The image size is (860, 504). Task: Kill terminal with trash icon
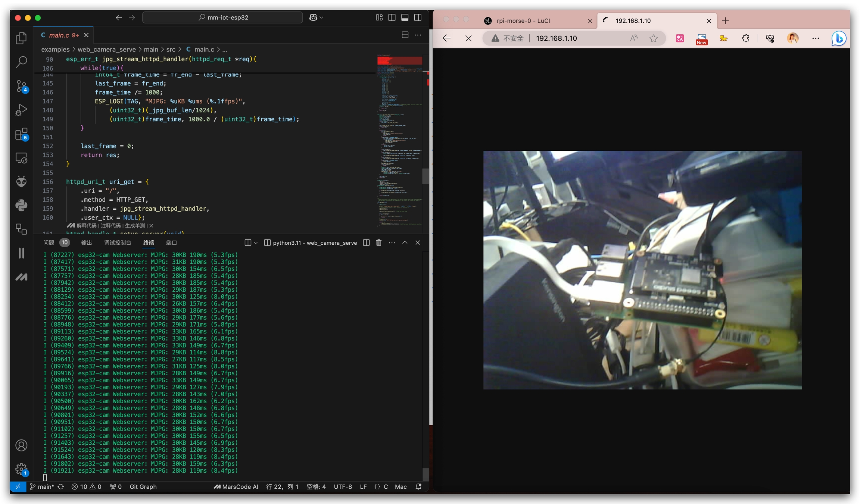[x=378, y=243]
